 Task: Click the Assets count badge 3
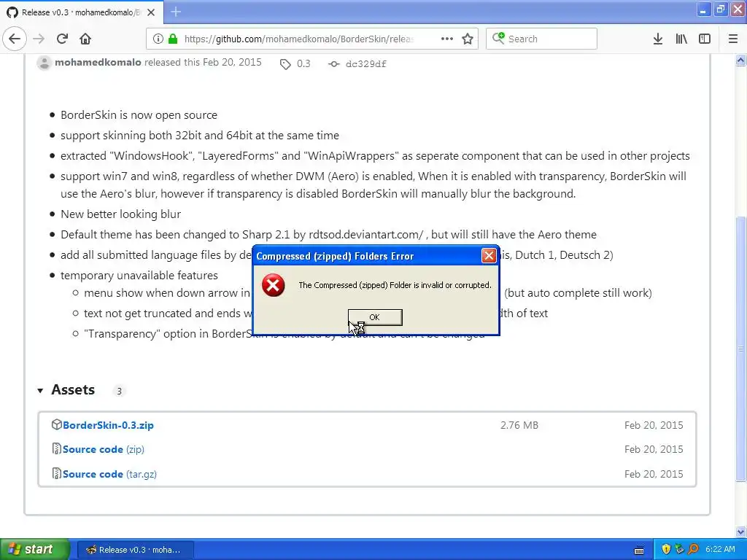tap(119, 391)
